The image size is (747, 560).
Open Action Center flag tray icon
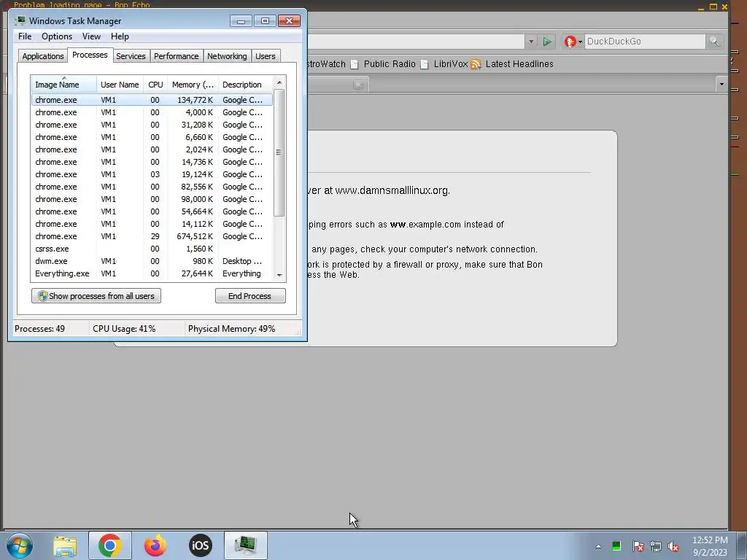click(638, 546)
